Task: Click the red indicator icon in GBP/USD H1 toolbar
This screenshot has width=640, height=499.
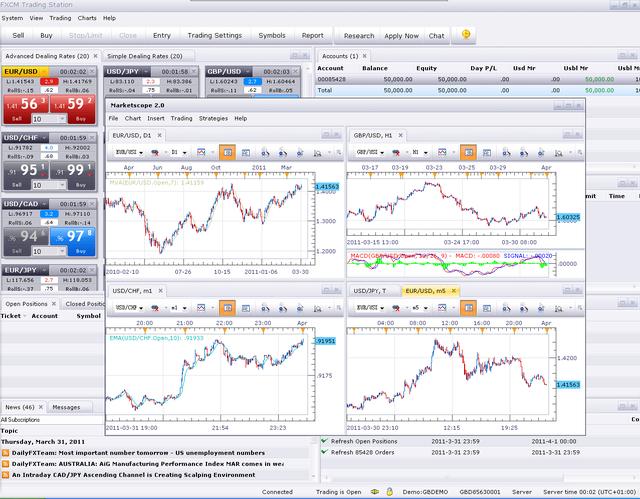Action: (396, 153)
